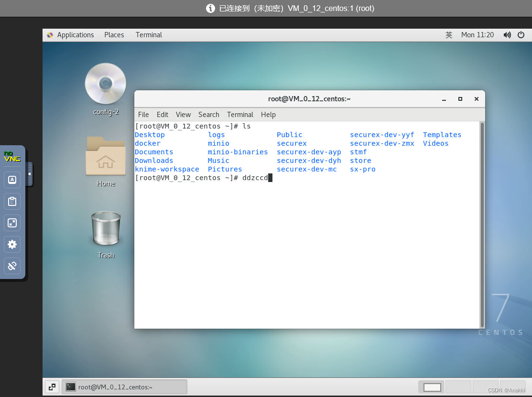Click the noVNC disconnect icon
The height and width of the screenshot is (397, 532).
[12, 266]
